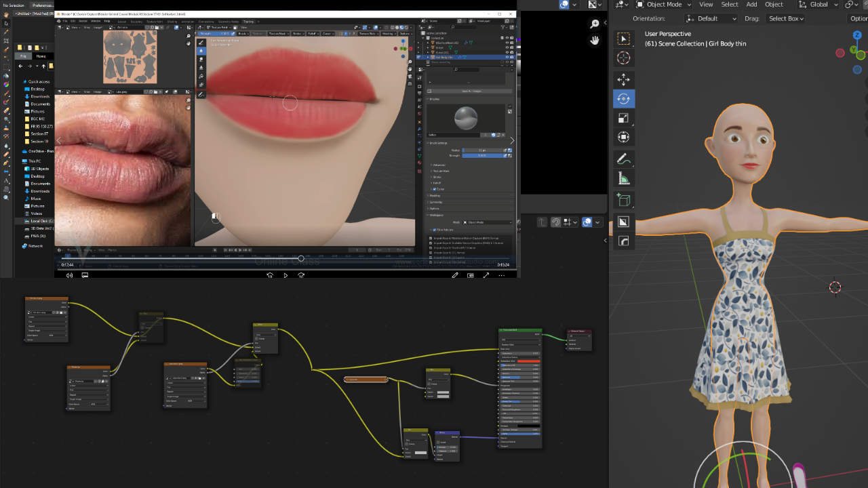868x488 pixels.
Task: Open the Drag Select Box dropdown
Action: [787, 18]
